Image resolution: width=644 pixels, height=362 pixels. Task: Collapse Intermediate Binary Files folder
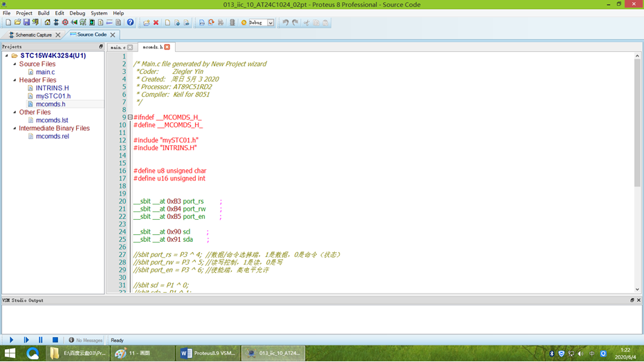(15, 128)
